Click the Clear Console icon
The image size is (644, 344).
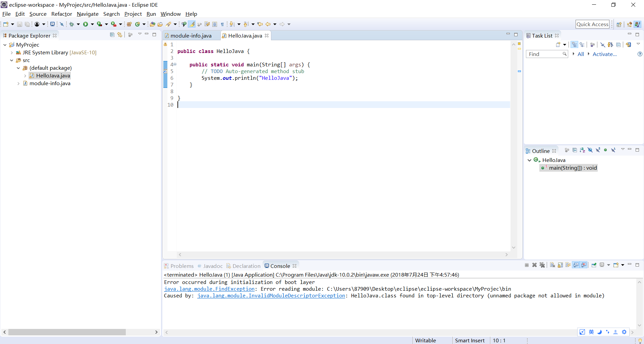tap(552, 265)
